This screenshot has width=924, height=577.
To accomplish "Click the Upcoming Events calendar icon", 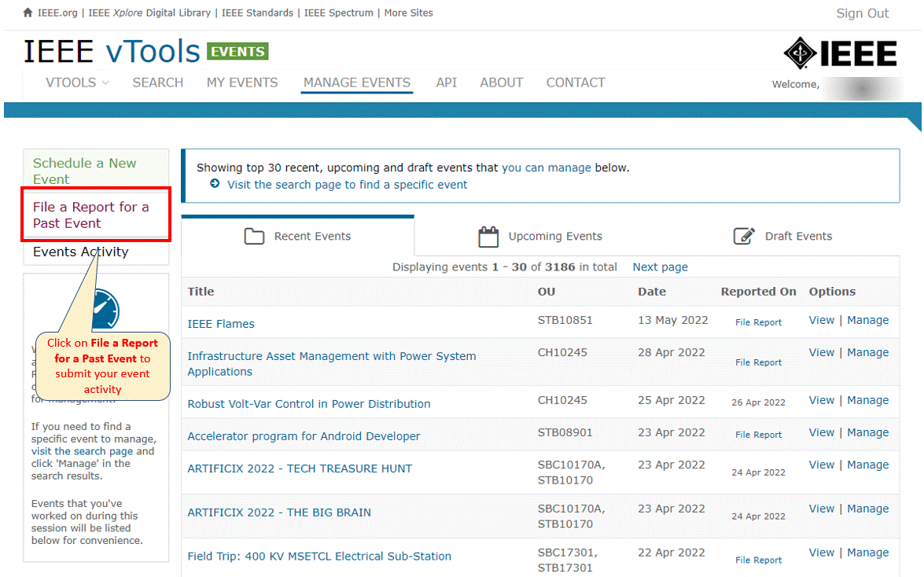I will [488, 237].
